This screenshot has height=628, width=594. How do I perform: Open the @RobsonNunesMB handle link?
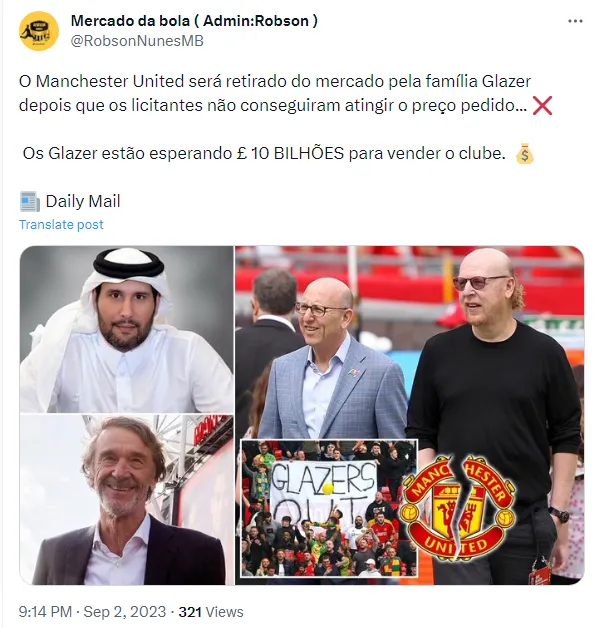point(137,41)
